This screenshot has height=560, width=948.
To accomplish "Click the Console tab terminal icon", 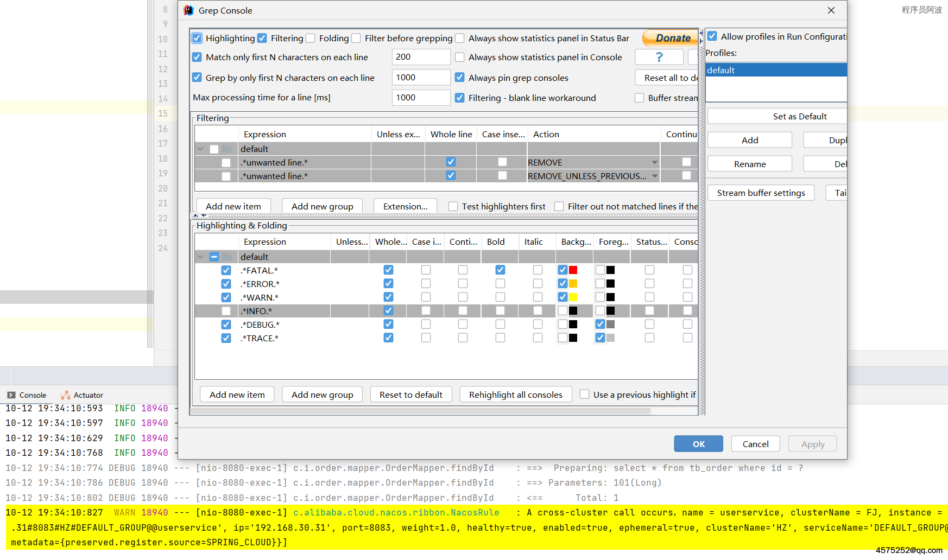I will pyautogui.click(x=11, y=395).
